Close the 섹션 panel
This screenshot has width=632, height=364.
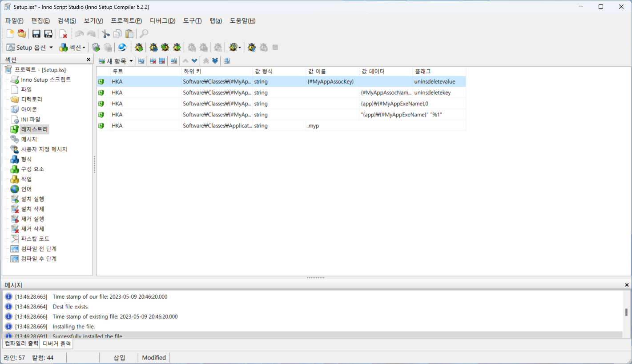click(89, 60)
